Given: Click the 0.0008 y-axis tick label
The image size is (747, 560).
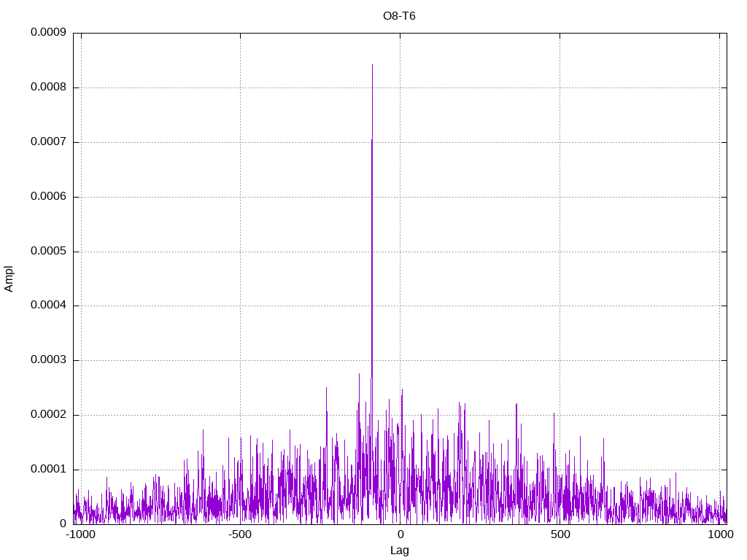Looking at the screenshot, I should (x=48, y=87).
